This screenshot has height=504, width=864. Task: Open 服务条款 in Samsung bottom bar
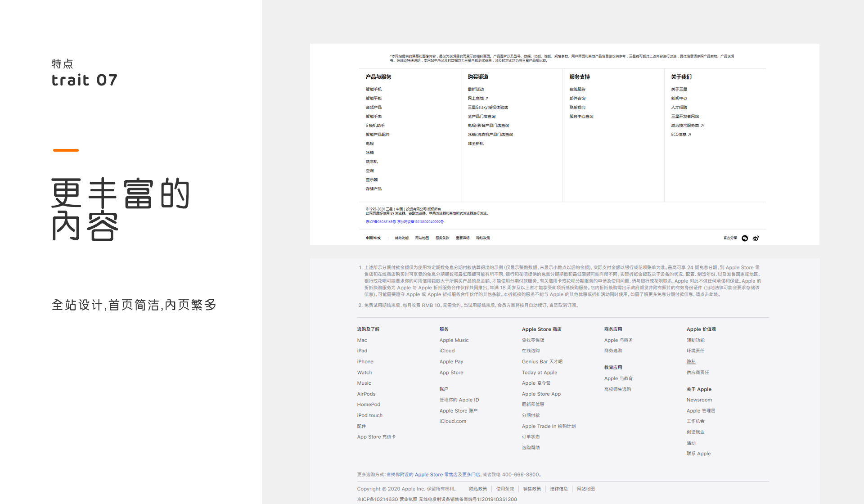[442, 238]
